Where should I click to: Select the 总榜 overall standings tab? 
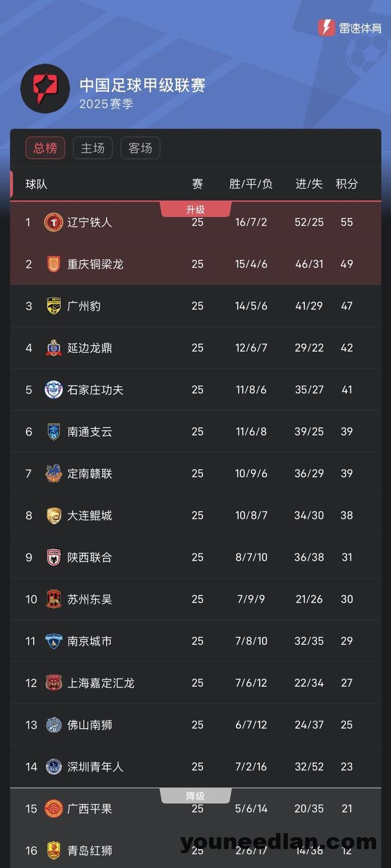click(x=45, y=148)
